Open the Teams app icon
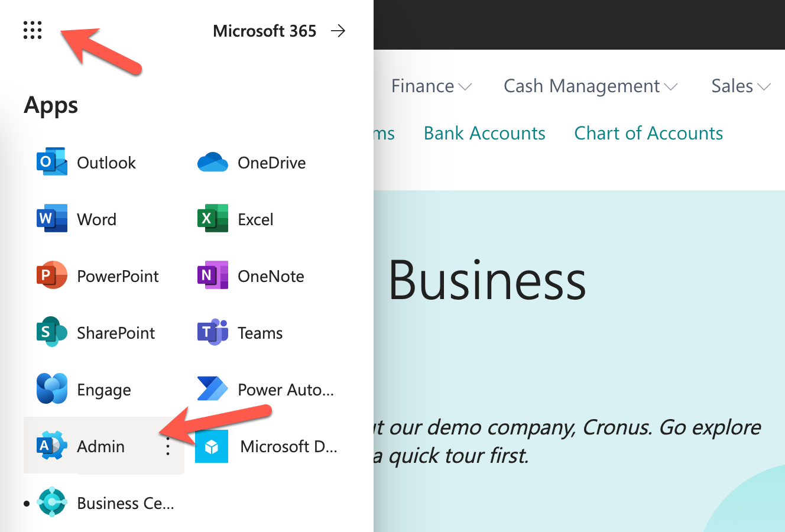The height and width of the screenshot is (532, 785). click(x=213, y=333)
